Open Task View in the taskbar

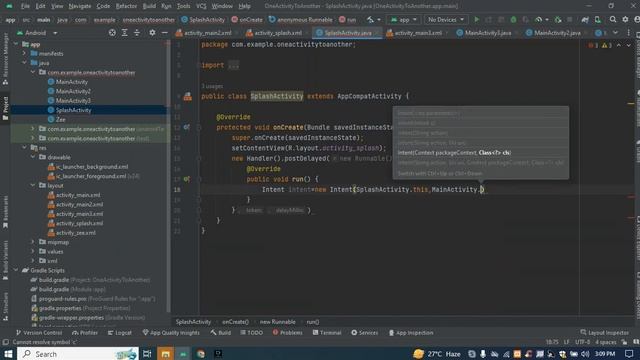click(x=147, y=354)
